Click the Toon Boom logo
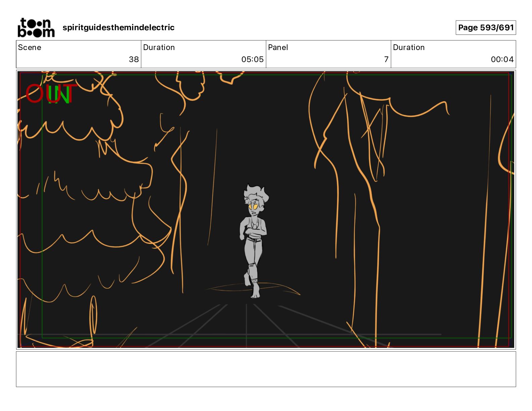Screen dimensions: 532x411 tap(36, 28)
